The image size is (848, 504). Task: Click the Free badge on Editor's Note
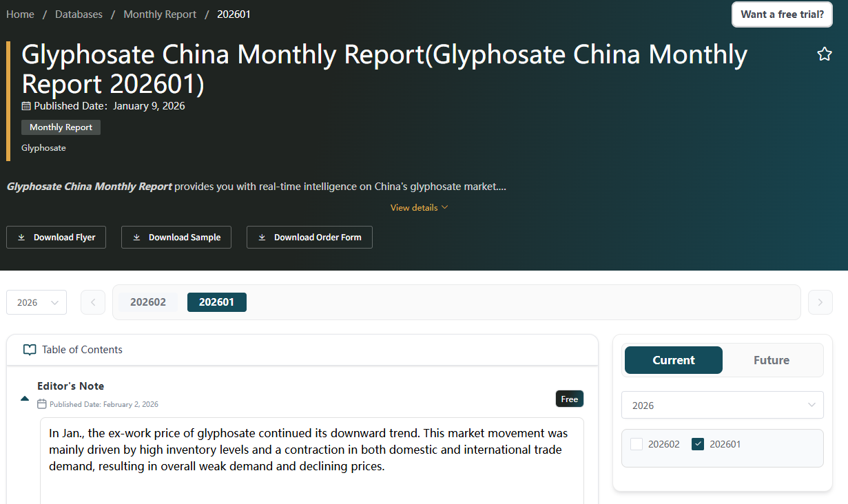tap(569, 399)
